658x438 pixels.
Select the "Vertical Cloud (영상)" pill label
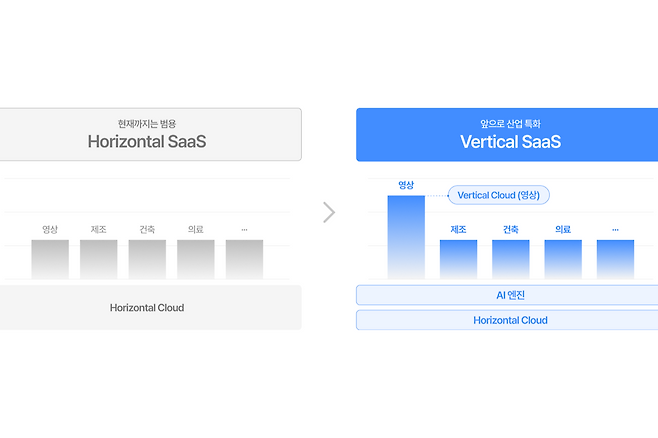499,195
